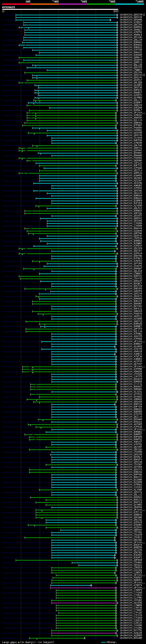Select hit UniRef100_Q6EM00
146x644 pixels.
click(x=131, y=530)
